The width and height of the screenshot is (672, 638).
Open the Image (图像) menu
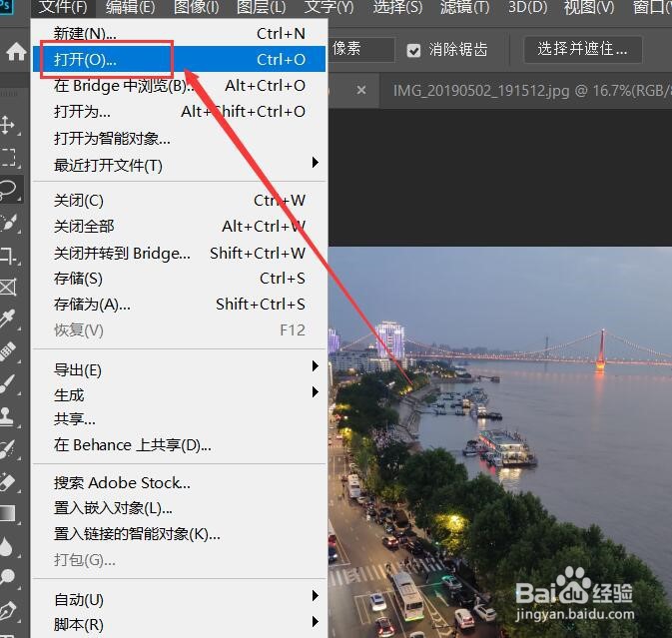click(197, 7)
